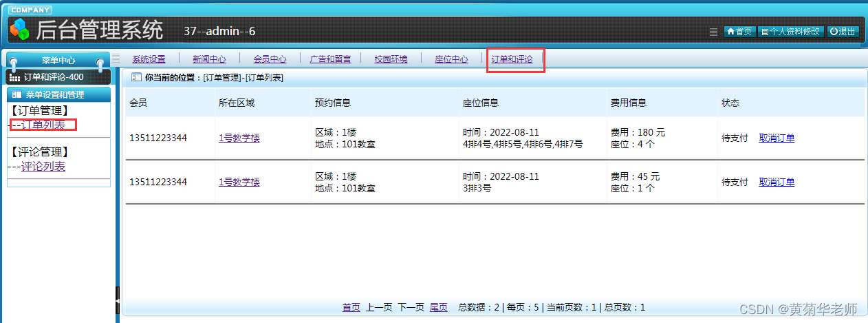Click 费用：180 元 cell

coord(638,132)
